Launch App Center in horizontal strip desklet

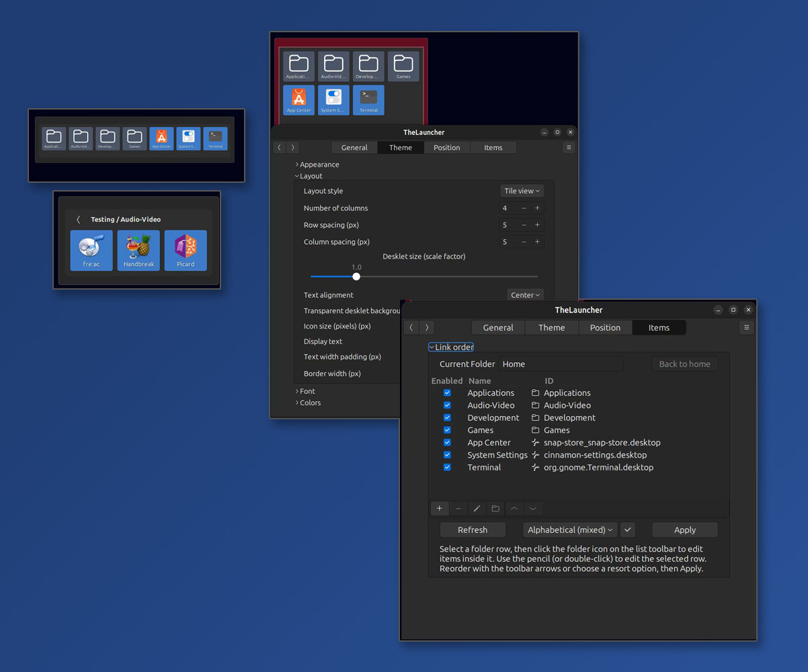[161, 138]
